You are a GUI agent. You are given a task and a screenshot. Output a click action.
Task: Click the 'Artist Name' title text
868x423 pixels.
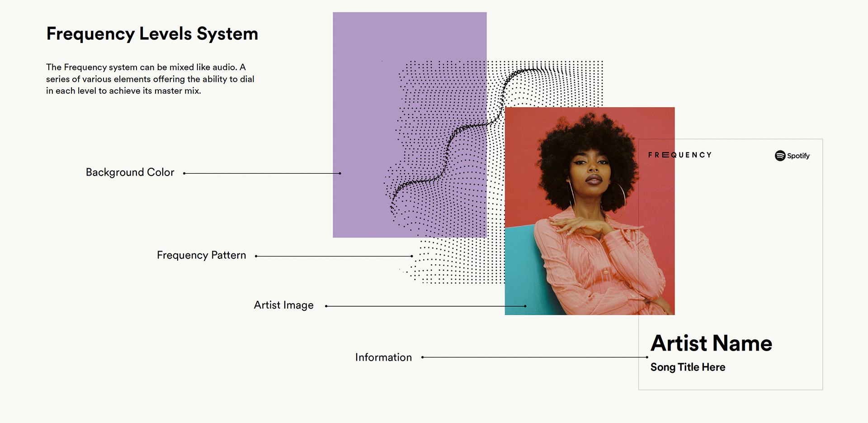coord(711,343)
